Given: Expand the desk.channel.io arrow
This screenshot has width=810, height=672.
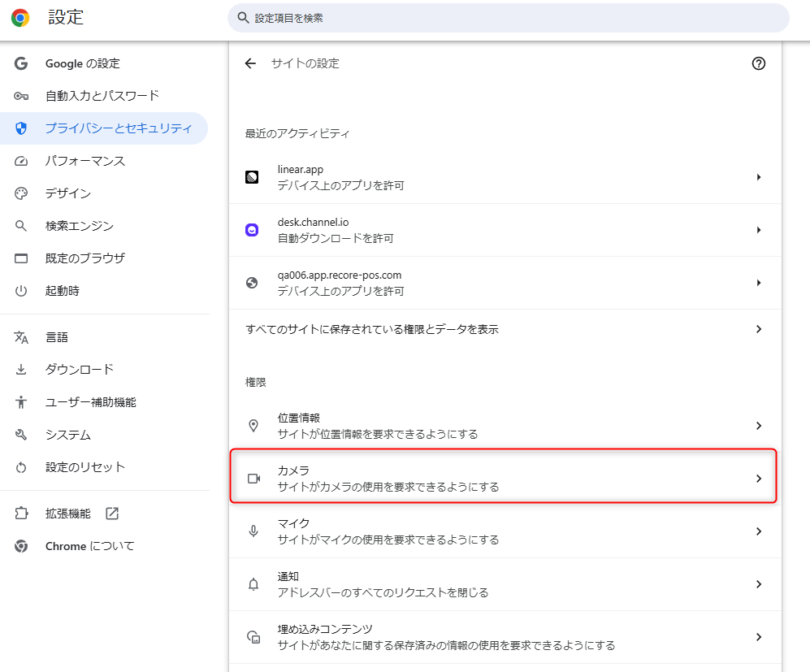Looking at the screenshot, I should (x=758, y=230).
